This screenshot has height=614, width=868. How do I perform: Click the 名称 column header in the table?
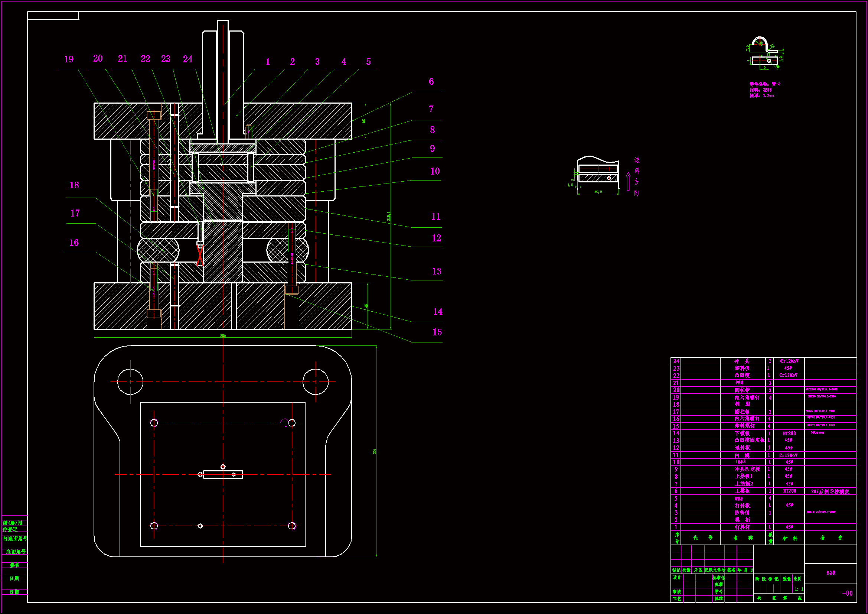743,538
